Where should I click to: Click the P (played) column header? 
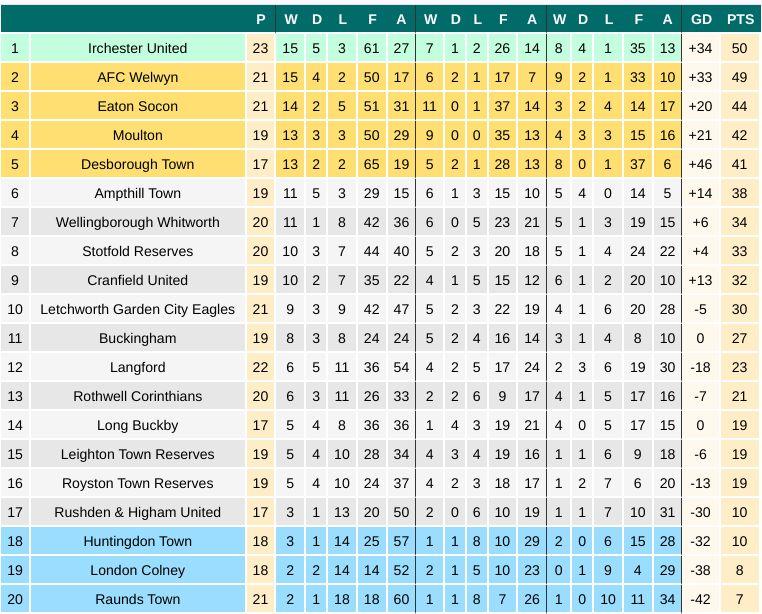[x=260, y=19]
